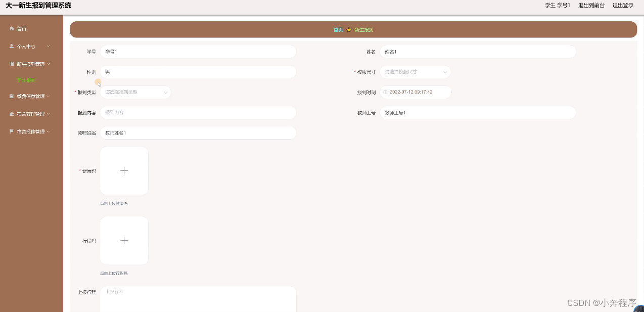Click the 学号 input field
The width and height of the screenshot is (644, 312).
tap(198, 52)
